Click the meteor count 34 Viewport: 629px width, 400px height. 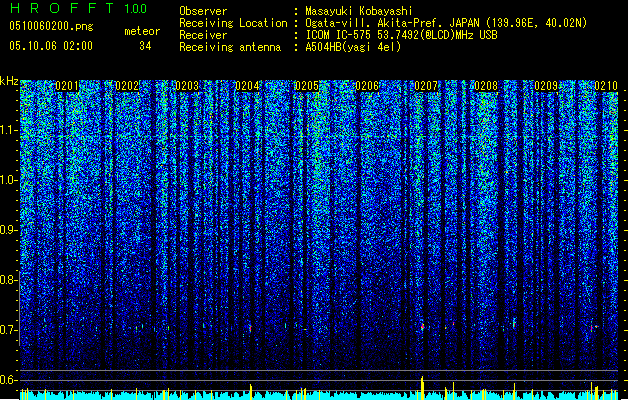click(x=145, y=46)
